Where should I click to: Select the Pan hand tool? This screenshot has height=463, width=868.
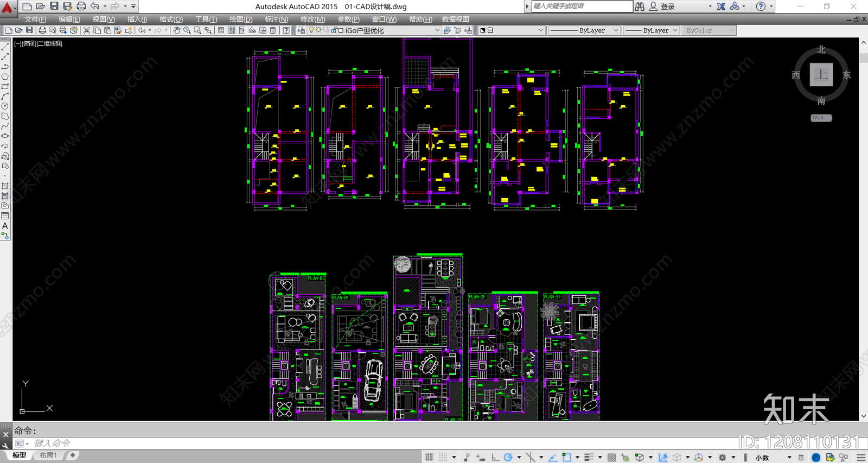(177, 30)
